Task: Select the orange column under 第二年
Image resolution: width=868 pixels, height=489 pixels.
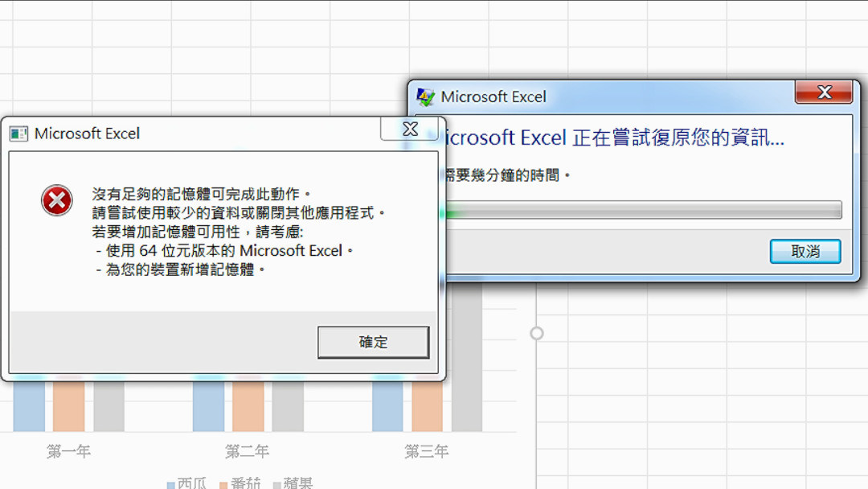Action: coord(247,410)
